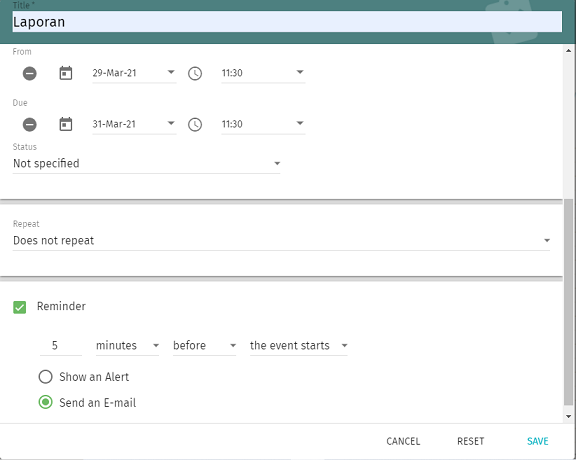Click the CANCEL button
Screen dimensions: 576x460
[x=403, y=441]
